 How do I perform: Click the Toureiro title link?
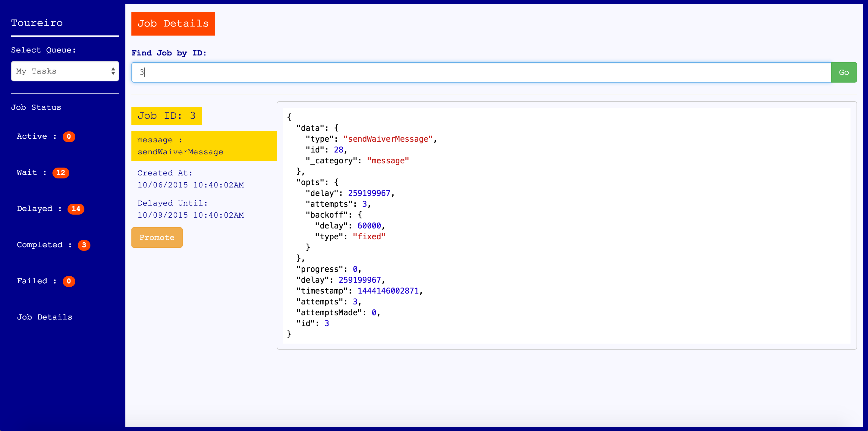pyautogui.click(x=37, y=23)
